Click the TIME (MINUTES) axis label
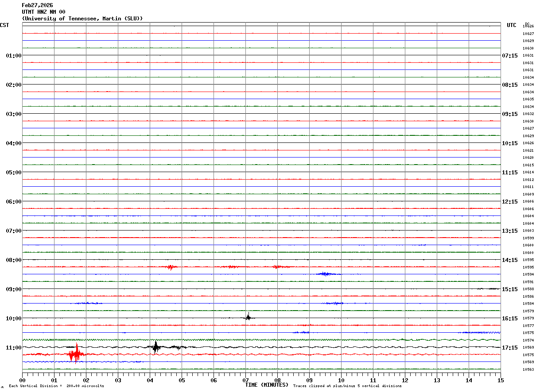The width and height of the screenshot is (536, 392). point(267,385)
